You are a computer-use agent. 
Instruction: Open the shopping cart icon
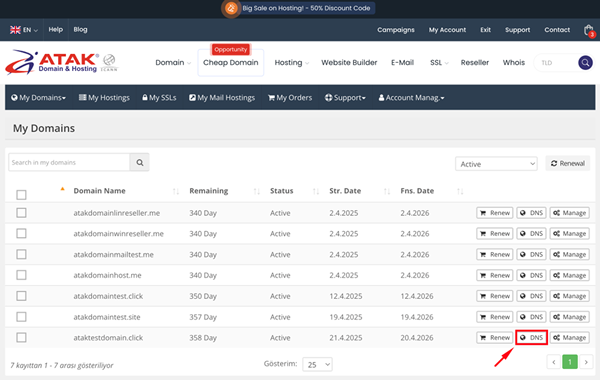[x=589, y=30]
